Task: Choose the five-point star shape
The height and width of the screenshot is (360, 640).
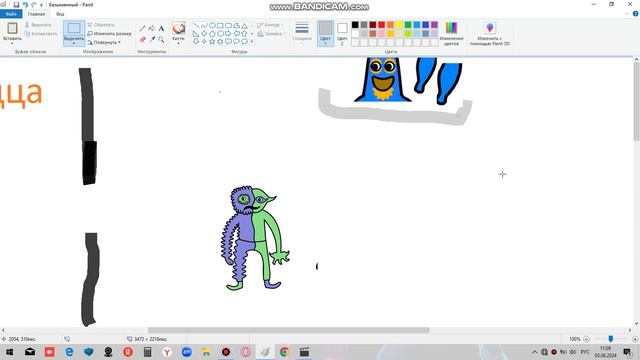Action: coord(212,41)
